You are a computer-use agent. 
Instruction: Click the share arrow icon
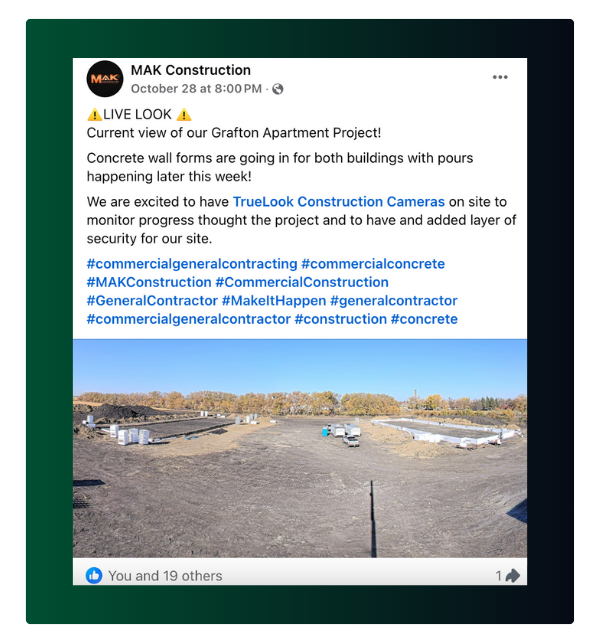click(x=513, y=576)
